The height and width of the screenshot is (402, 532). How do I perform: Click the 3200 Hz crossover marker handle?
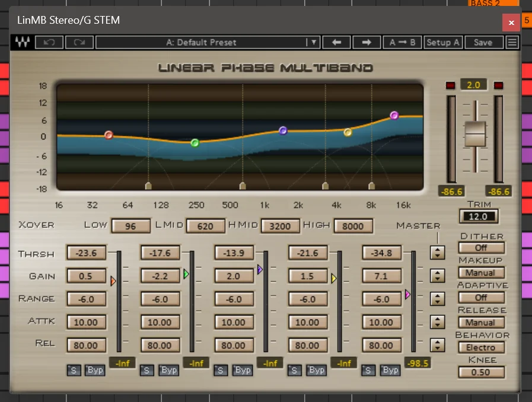pyautogui.click(x=326, y=186)
